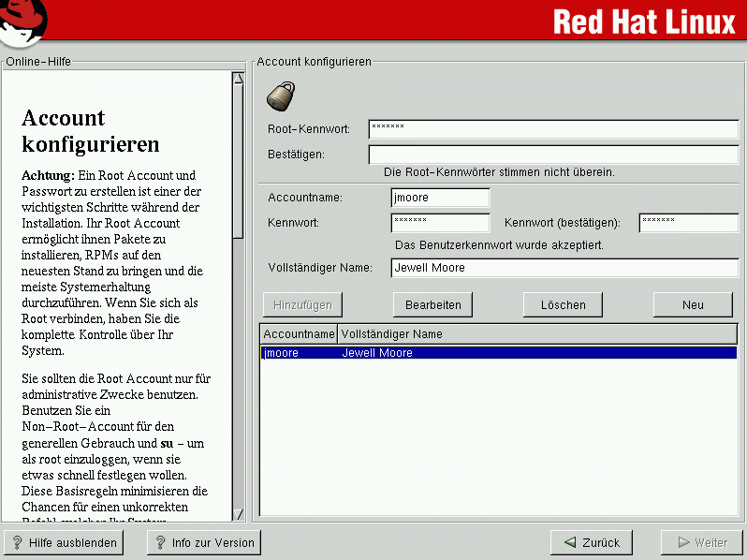Select the user Kennwort field

[x=440, y=223]
